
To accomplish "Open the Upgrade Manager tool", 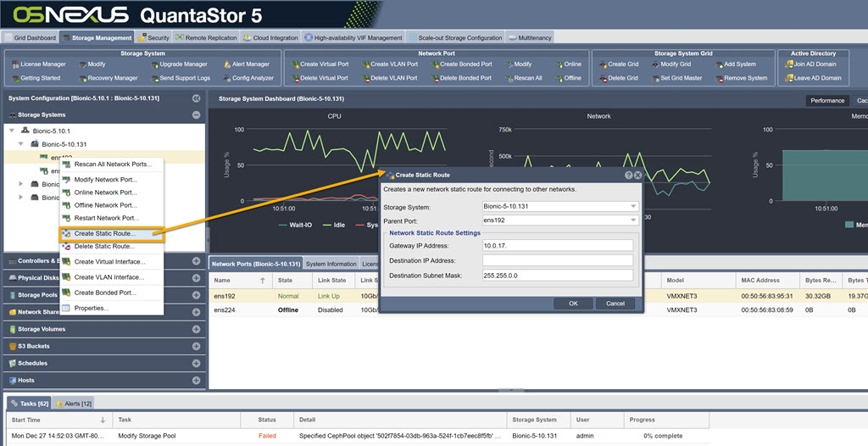I will pyautogui.click(x=179, y=64).
